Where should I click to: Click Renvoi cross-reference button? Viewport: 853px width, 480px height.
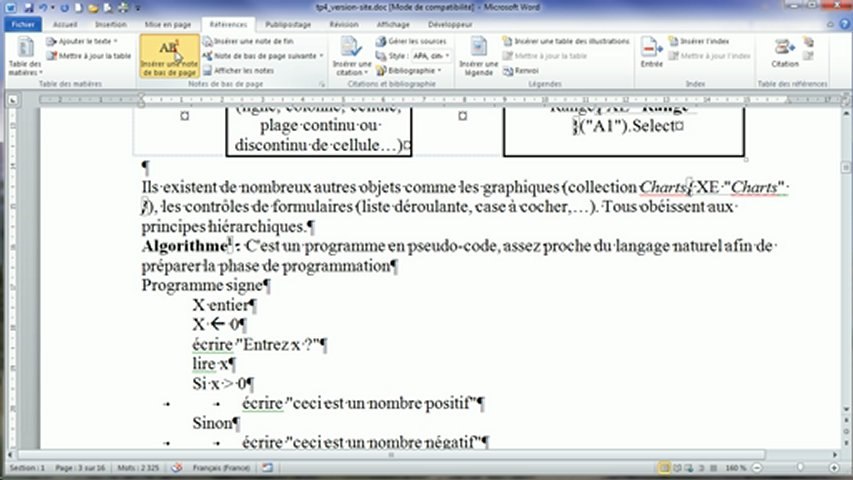[x=521, y=70]
